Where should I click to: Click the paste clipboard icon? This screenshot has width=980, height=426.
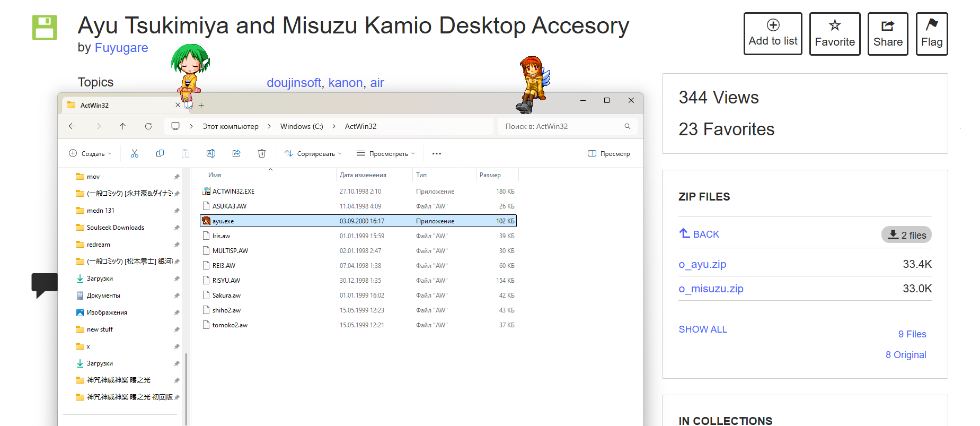[x=186, y=153]
